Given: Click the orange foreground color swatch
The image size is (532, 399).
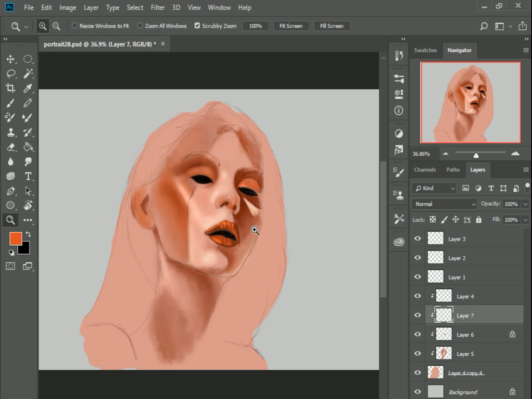Looking at the screenshot, I should click(x=16, y=239).
